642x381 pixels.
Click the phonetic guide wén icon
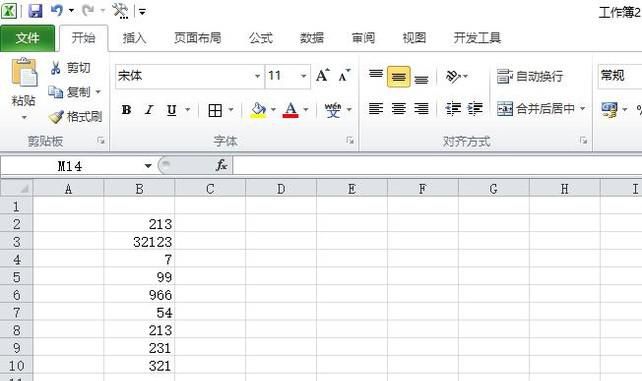[x=333, y=110]
